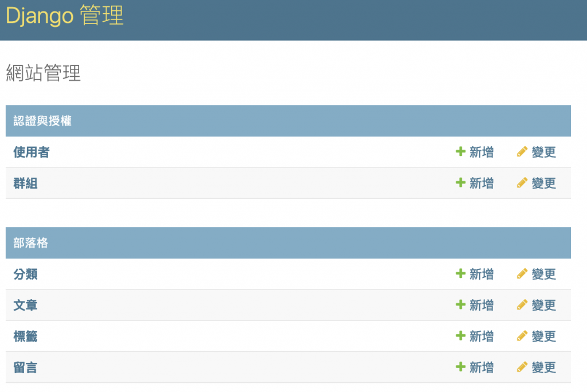Viewport: 587px width, 392px height.
Task: Click the green plus icon in 分類 row
Action: (x=460, y=274)
